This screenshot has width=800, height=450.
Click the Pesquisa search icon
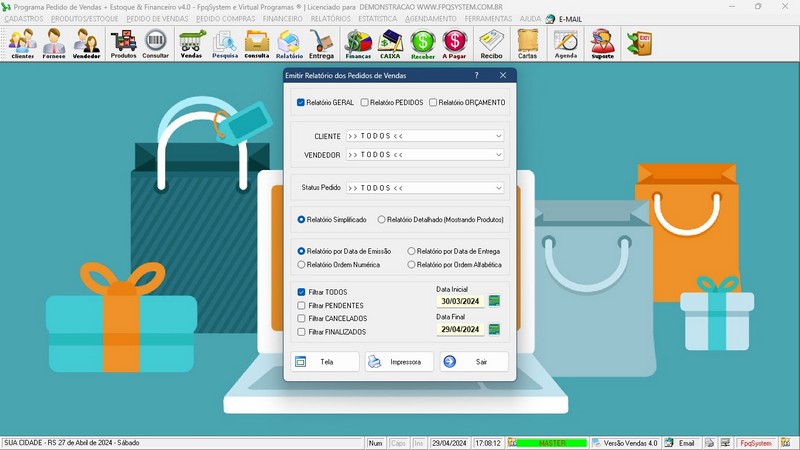pyautogui.click(x=225, y=44)
